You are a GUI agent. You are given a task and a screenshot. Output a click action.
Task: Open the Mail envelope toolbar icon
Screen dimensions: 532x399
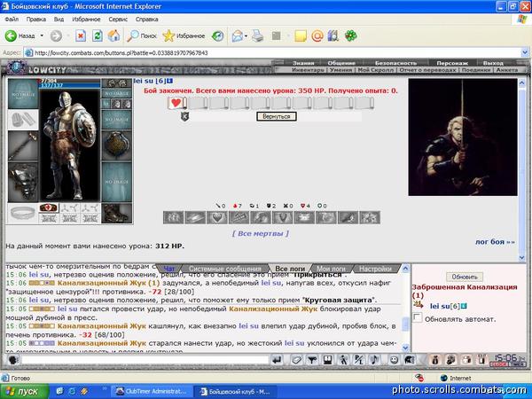(x=238, y=35)
